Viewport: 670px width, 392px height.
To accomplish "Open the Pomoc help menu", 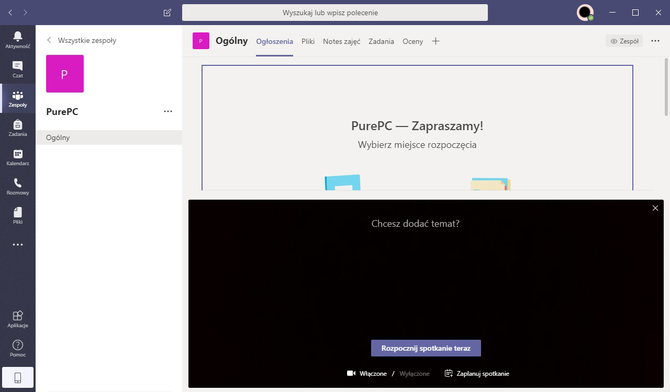I will click(18, 348).
